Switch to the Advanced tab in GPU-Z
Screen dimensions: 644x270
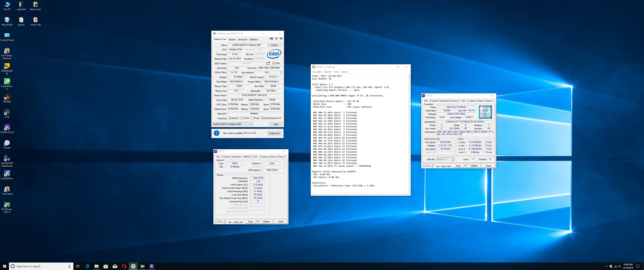click(242, 40)
